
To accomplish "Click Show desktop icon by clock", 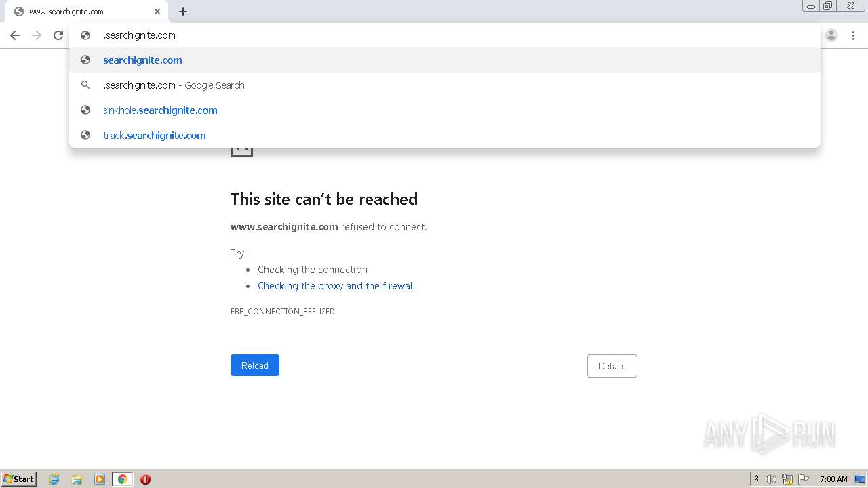I will click(861, 479).
